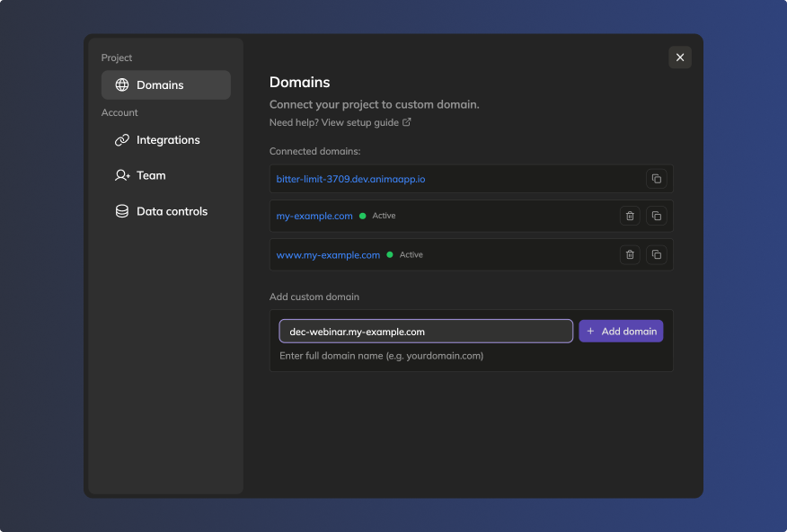787x532 pixels.
Task: Focus the custom domain input field
Action: tap(426, 332)
